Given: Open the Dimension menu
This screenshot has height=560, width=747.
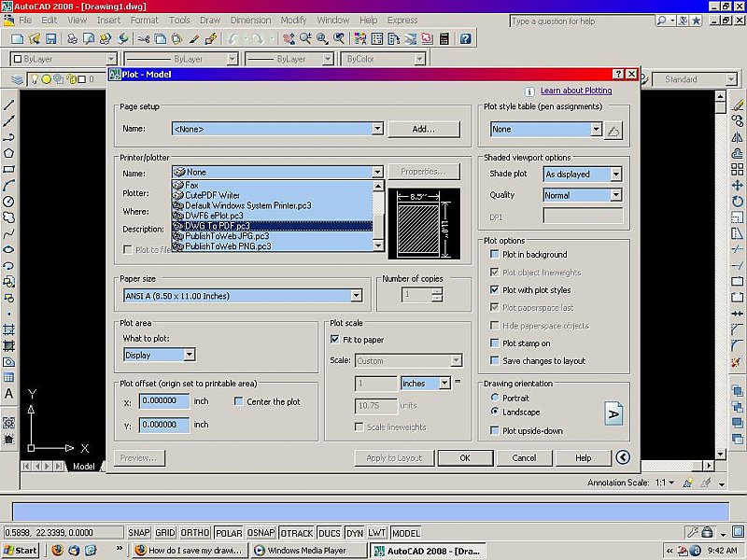Looking at the screenshot, I should coord(250,20).
